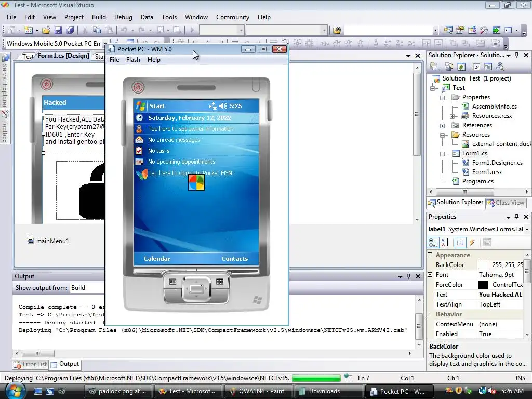The image size is (532, 399).
Task: Click Refresh icon in Solution Explorer
Action: [x=461, y=67]
